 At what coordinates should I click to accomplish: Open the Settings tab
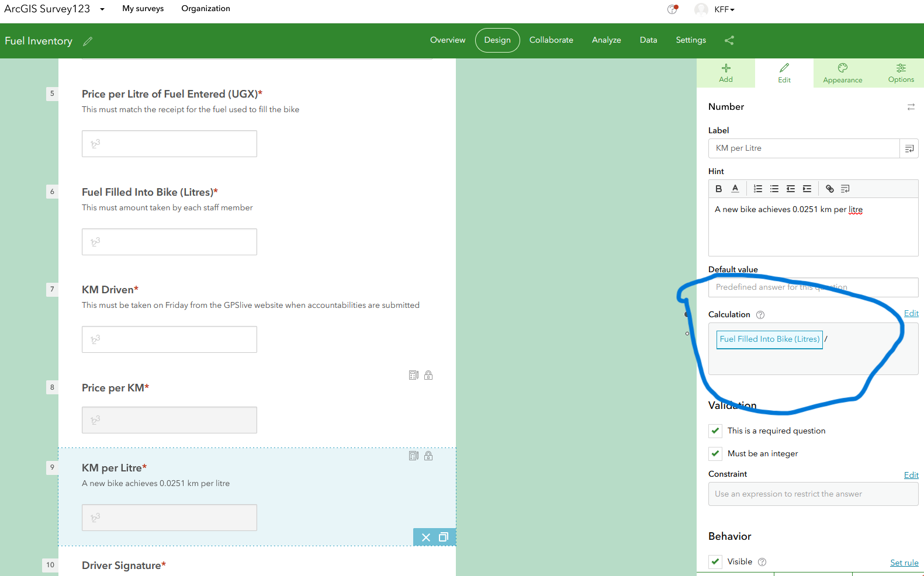pyautogui.click(x=691, y=40)
